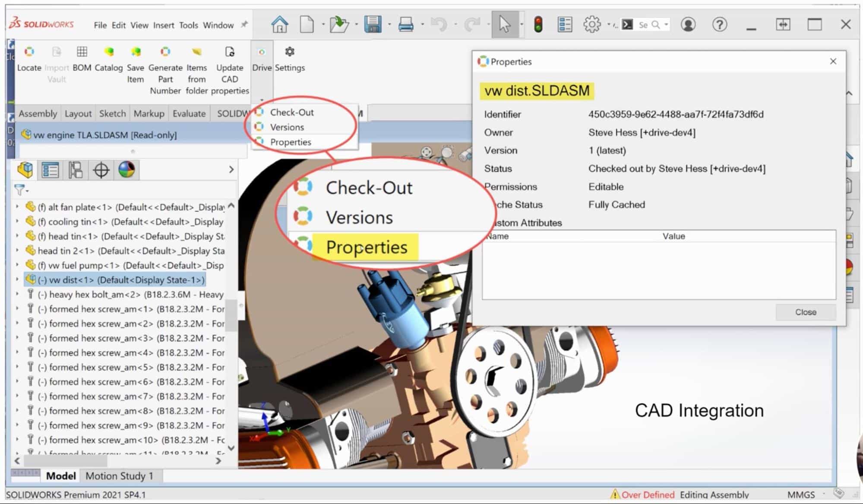
Task: Switch to the Layout ribbon tab
Action: [x=78, y=113]
